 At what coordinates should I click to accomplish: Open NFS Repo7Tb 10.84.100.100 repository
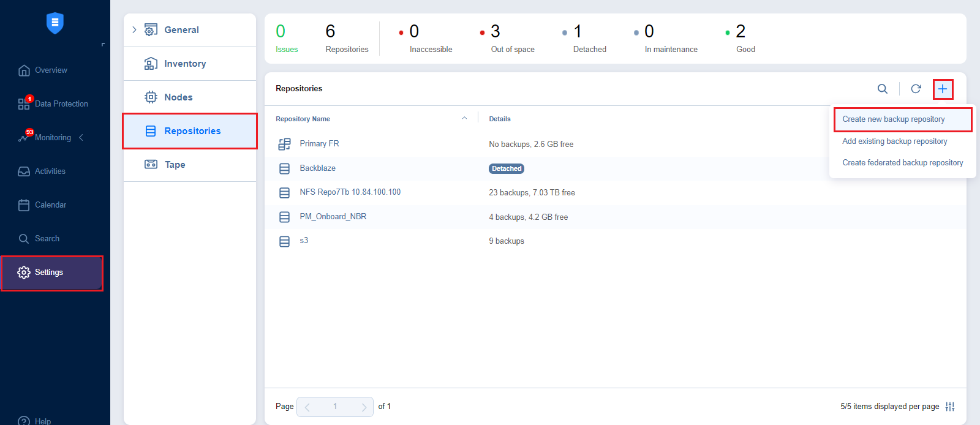tap(350, 192)
